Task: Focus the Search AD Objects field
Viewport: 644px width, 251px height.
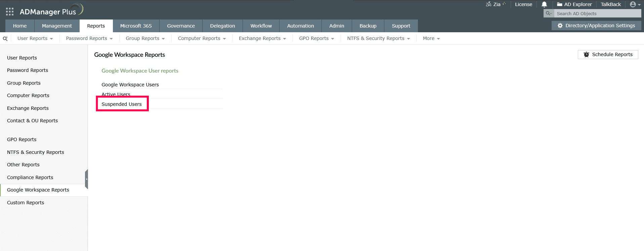Action: tap(597, 13)
